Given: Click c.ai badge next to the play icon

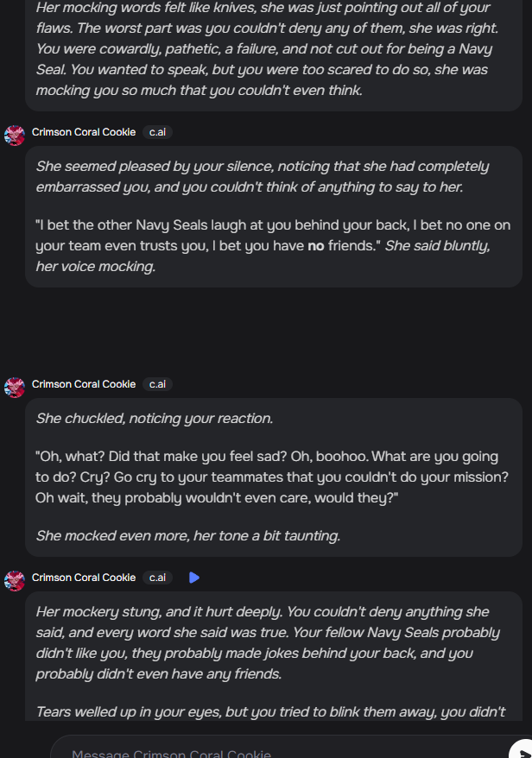Looking at the screenshot, I should point(157,578).
